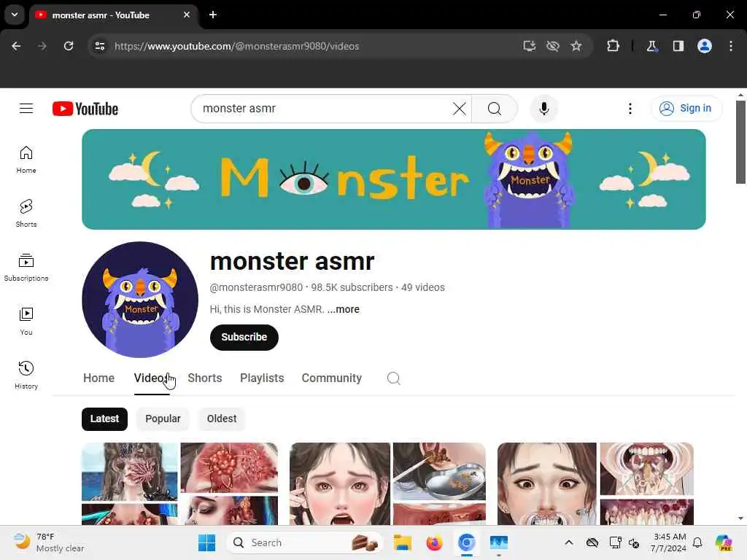
Task: Open browser extensions puzzle icon
Action: pyautogui.click(x=613, y=46)
